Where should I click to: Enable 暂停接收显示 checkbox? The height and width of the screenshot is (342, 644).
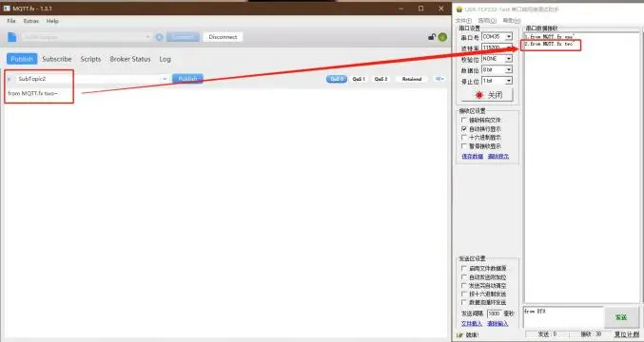tap(464, 146)
